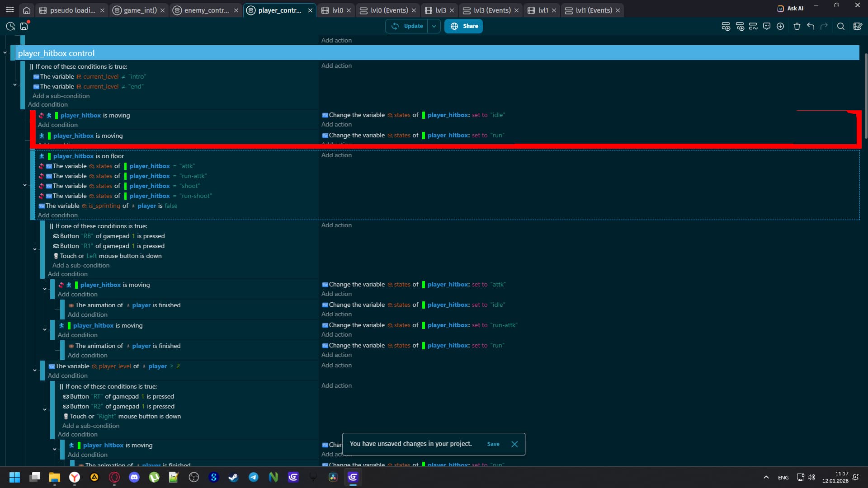
Task: Switch to the enemy_contr... tab
Action: pos(206,10)
